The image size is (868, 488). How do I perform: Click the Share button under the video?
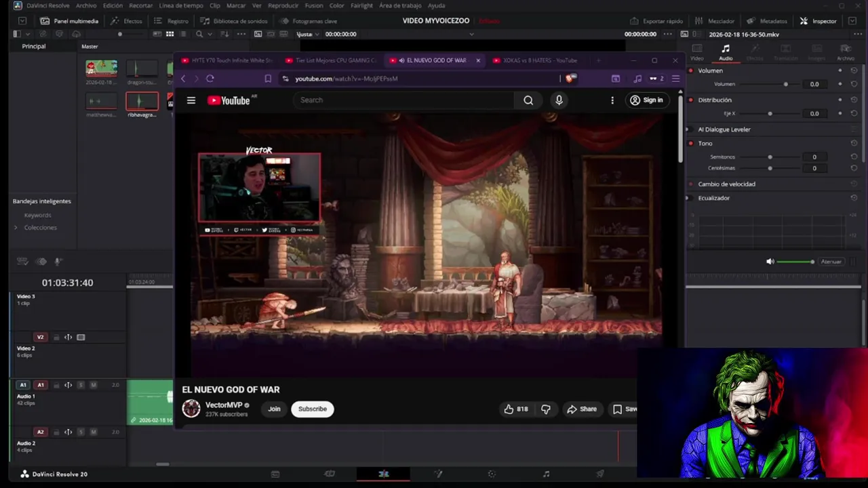tap(582, 409)
